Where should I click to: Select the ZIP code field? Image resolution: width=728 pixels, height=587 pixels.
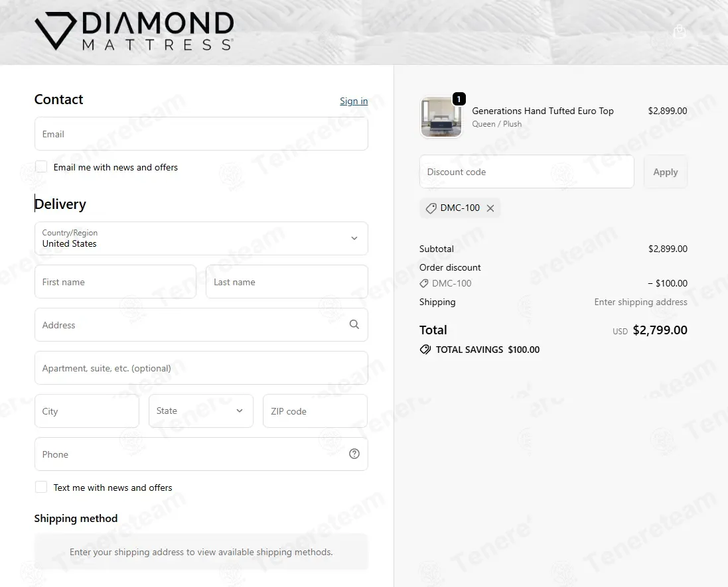point(315,411)
